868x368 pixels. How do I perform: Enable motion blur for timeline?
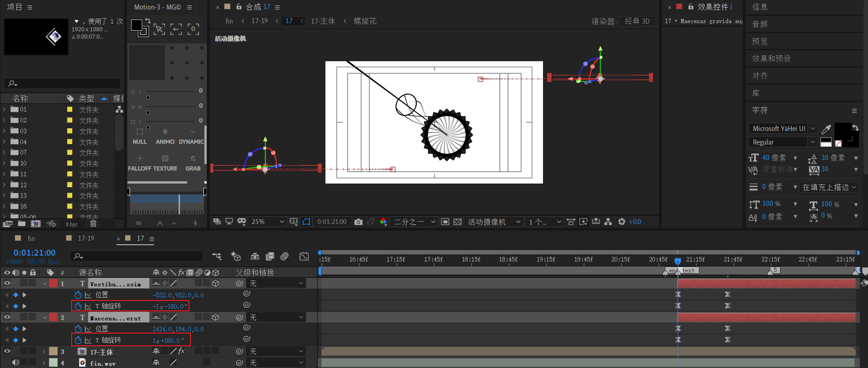[x=285, y=257]
